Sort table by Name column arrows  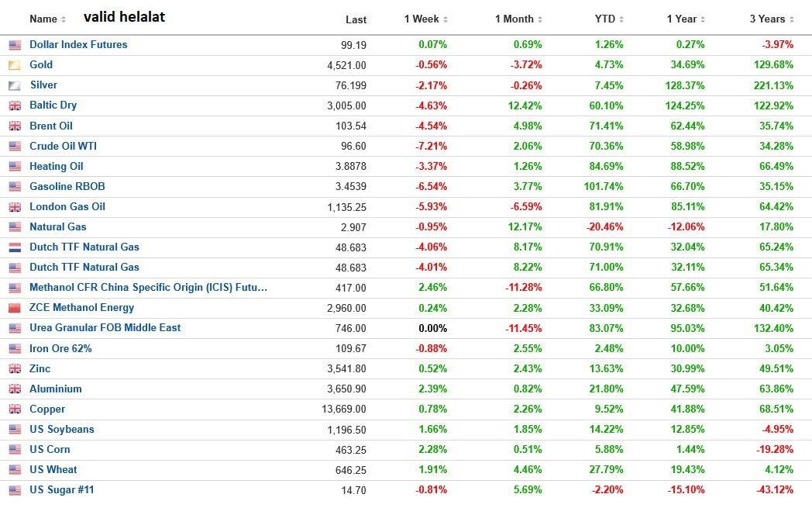(x=64, y=19)
